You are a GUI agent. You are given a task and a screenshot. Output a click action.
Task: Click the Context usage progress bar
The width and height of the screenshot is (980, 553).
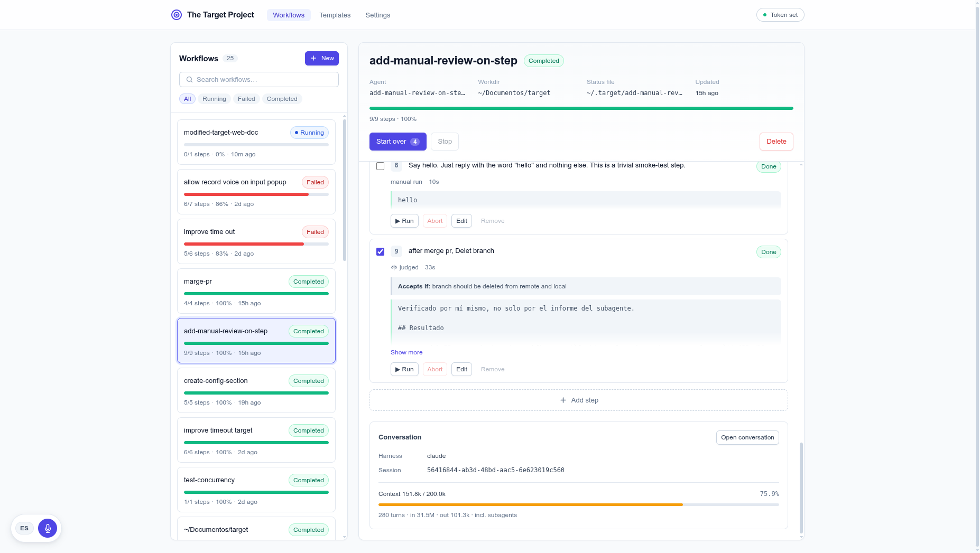pos(579,505)
